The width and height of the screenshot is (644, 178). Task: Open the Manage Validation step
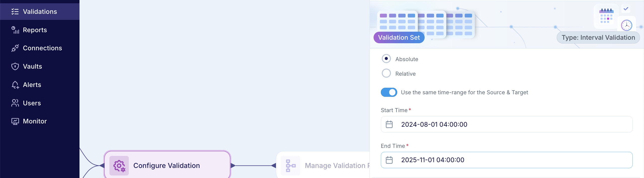(x=327, y=165)
